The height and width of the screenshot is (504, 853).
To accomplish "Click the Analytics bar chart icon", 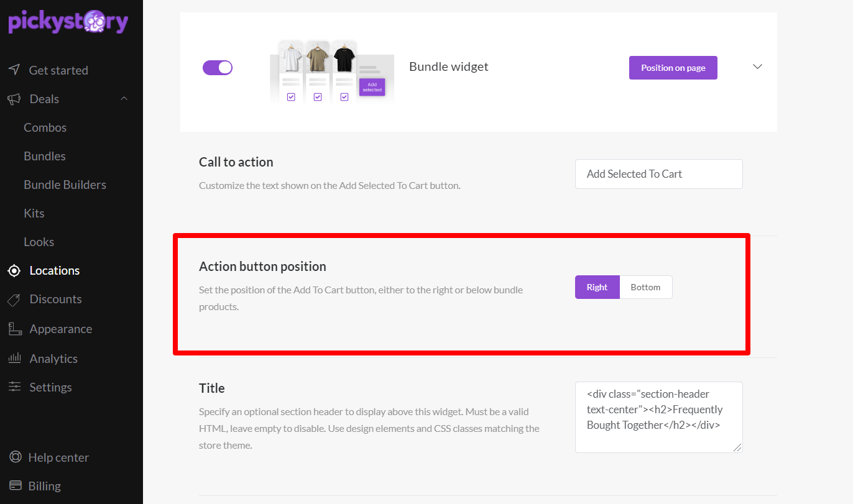I will click(14, 358).
